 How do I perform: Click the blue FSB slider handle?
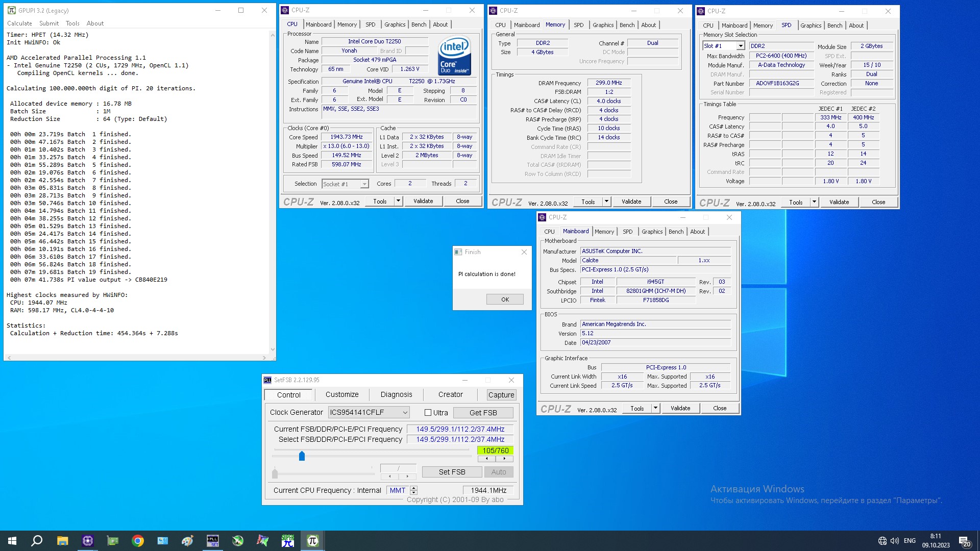(302, 456)
